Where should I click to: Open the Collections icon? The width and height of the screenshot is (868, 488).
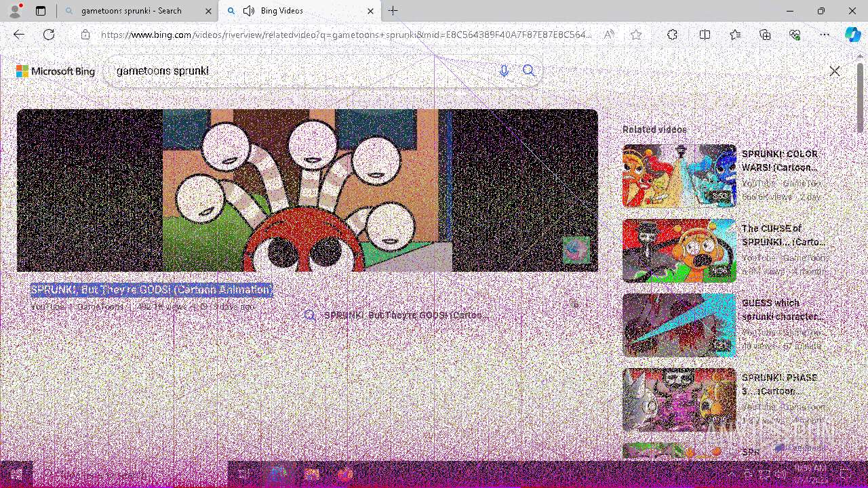click(765, 35)
